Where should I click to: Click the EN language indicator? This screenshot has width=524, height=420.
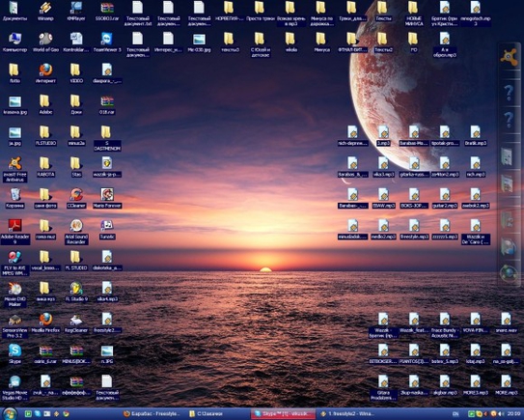(455, 414)
